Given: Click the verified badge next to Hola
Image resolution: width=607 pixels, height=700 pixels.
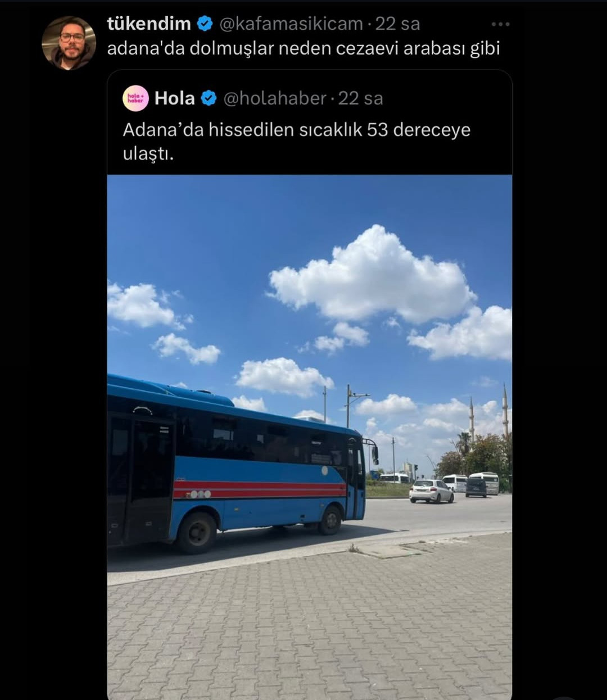Looking at the screenshot, I should [x=209, y=98].
